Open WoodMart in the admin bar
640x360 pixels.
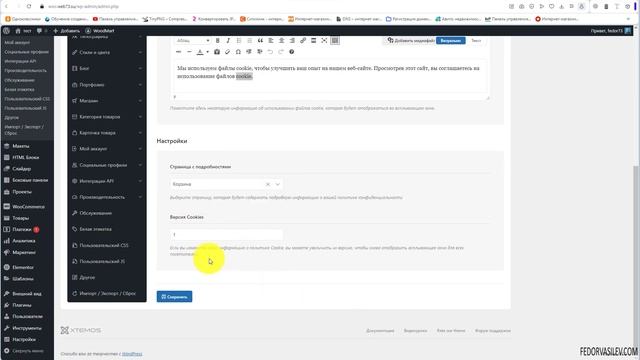tap(100, 31)
